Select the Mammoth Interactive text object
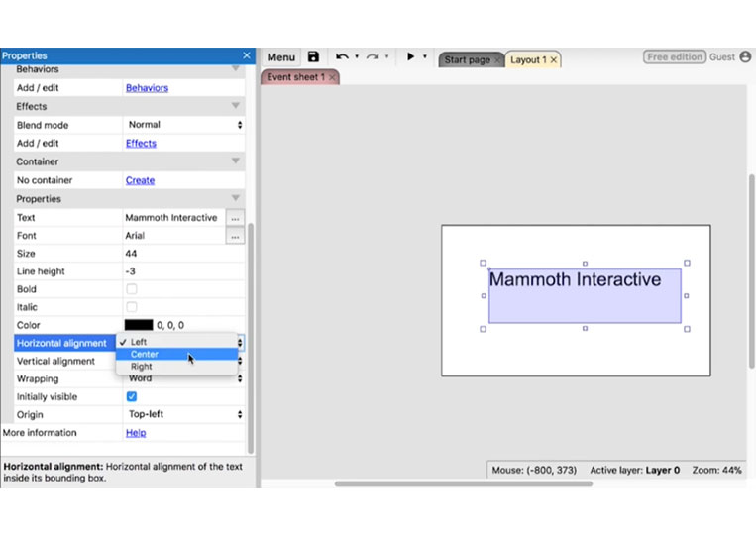 (585, 296)
